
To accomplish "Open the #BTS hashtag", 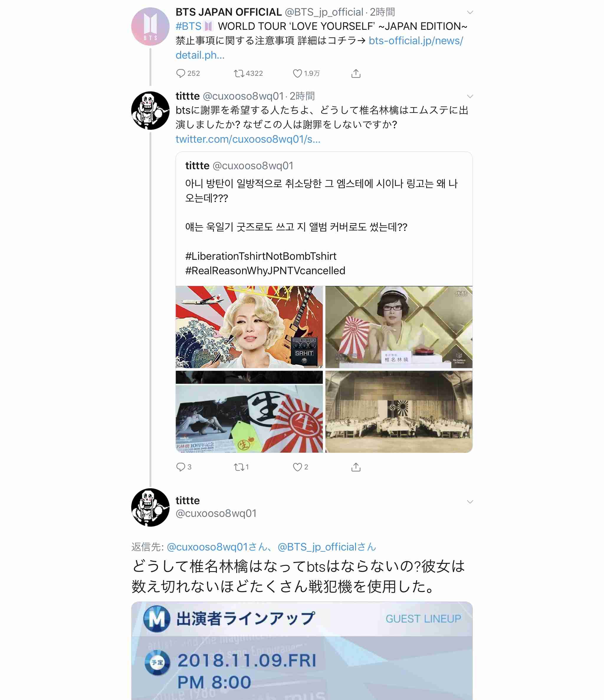I will click(x=188, y=26).
